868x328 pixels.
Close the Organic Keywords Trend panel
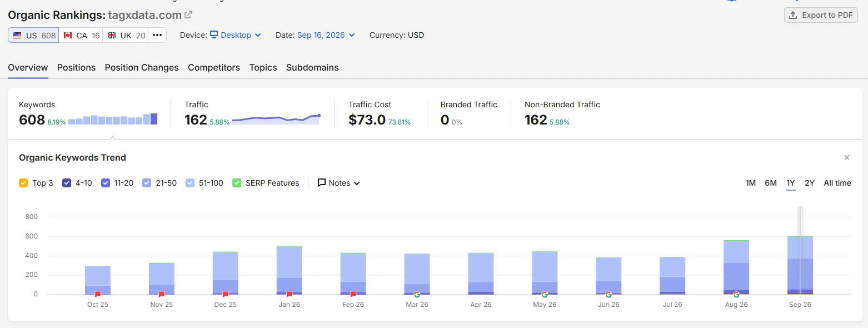(x=847, y=157)
